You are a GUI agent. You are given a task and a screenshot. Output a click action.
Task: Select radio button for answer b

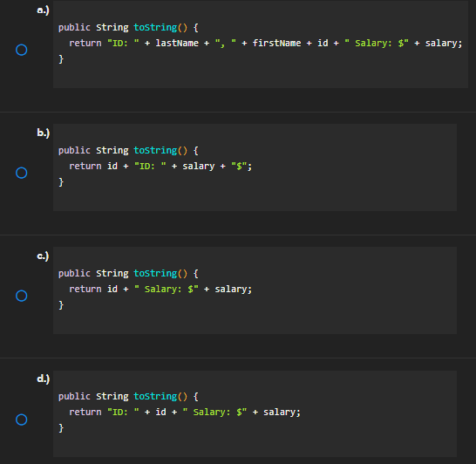click(22, 173)
